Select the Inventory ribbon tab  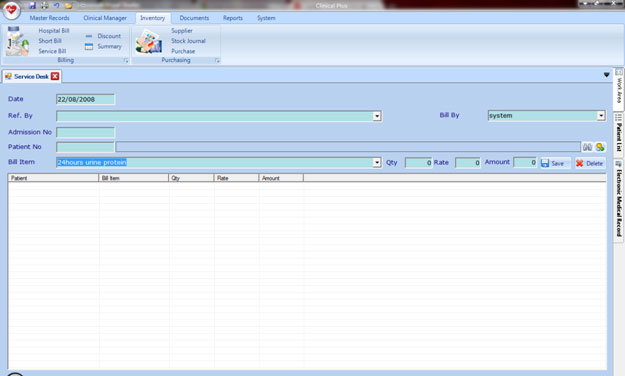[153, 18]
